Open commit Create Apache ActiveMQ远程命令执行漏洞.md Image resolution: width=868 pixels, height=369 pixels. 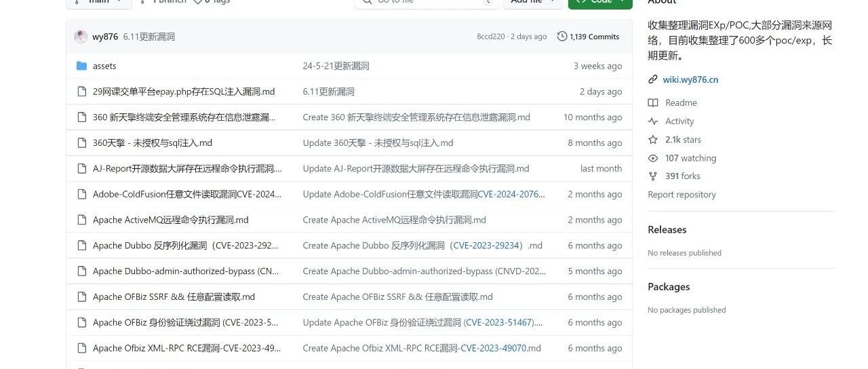(394, 220)
